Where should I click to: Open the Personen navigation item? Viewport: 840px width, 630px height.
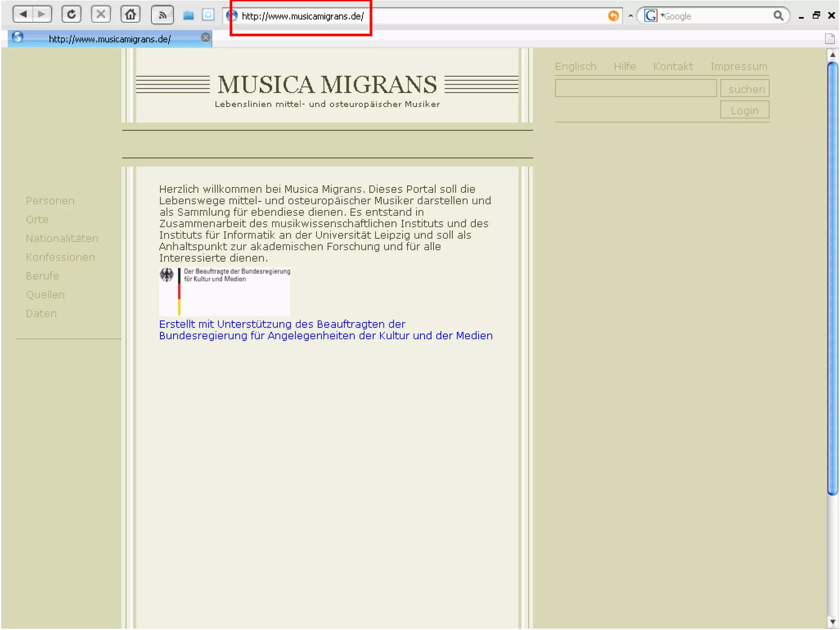point(50,201)
